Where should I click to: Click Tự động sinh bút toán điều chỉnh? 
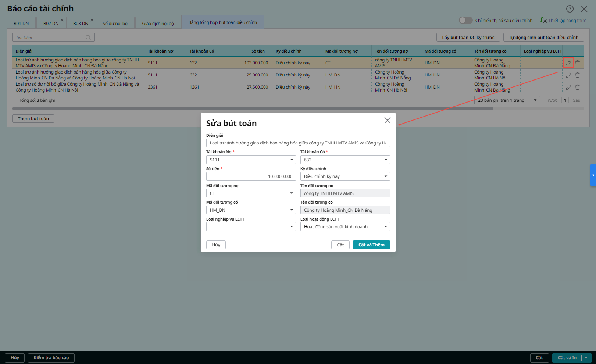[x=543, y=38]
